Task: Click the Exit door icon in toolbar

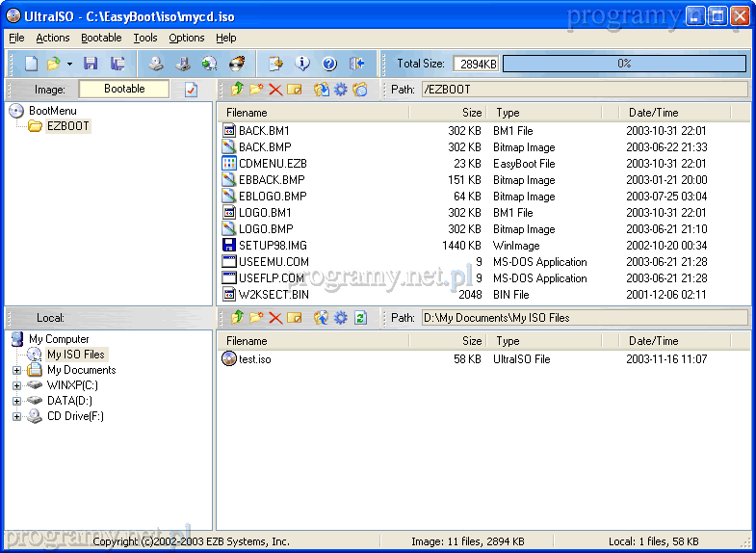Action: coord(356,64)
